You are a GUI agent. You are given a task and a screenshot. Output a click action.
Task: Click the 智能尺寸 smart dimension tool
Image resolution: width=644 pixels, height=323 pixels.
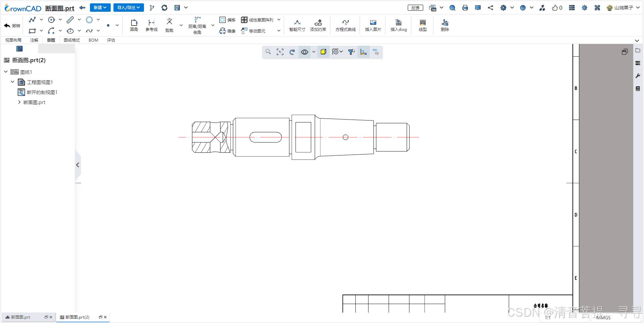(297, 25)
